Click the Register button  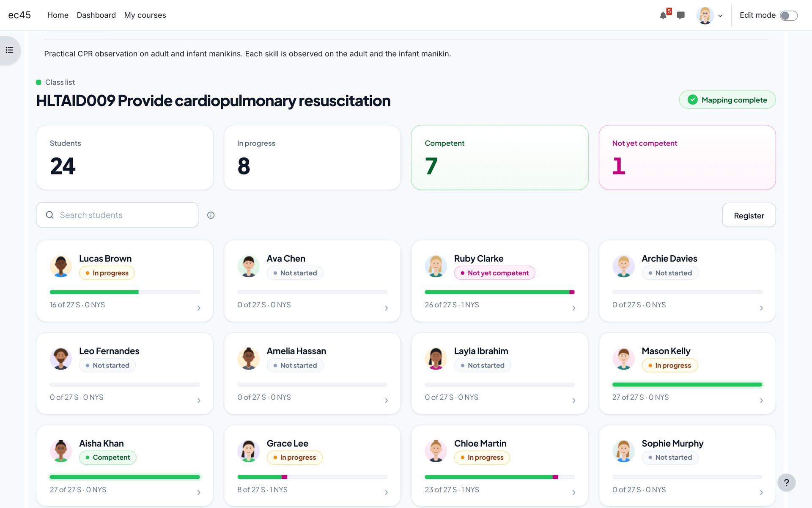pos(749,215)
